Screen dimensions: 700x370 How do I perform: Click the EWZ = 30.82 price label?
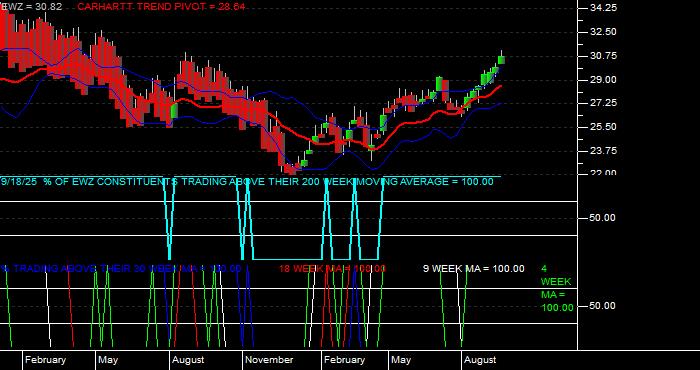click(x=31, y=7)
